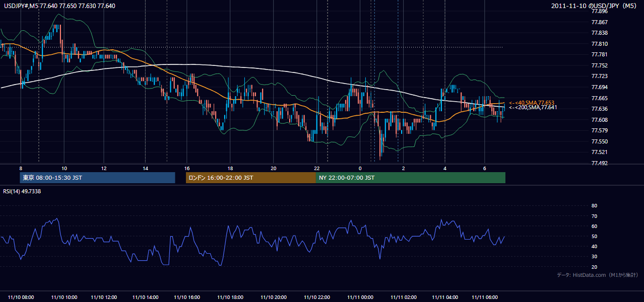Screen dimensions: 644x302
Task: Click the RSI 70 level label
Action: tap(594, 216)
